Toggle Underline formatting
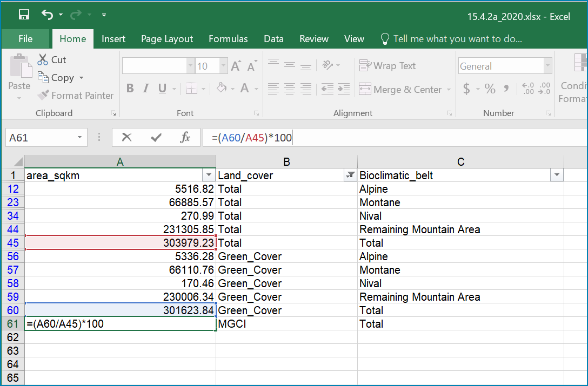 click(162, 89)
